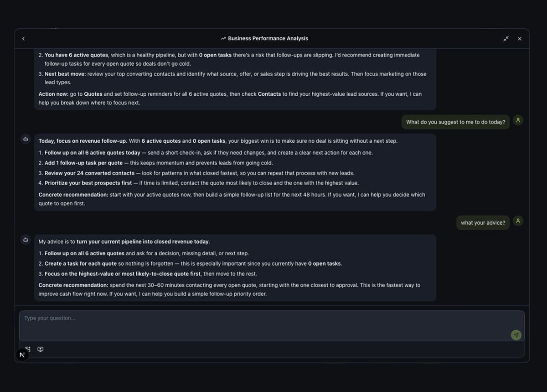The height and width of the screenshot is (392, 547).
Task: Collapse the chat panel with the shrink icon
Action: pyautogui.click(x=506, y=39)
